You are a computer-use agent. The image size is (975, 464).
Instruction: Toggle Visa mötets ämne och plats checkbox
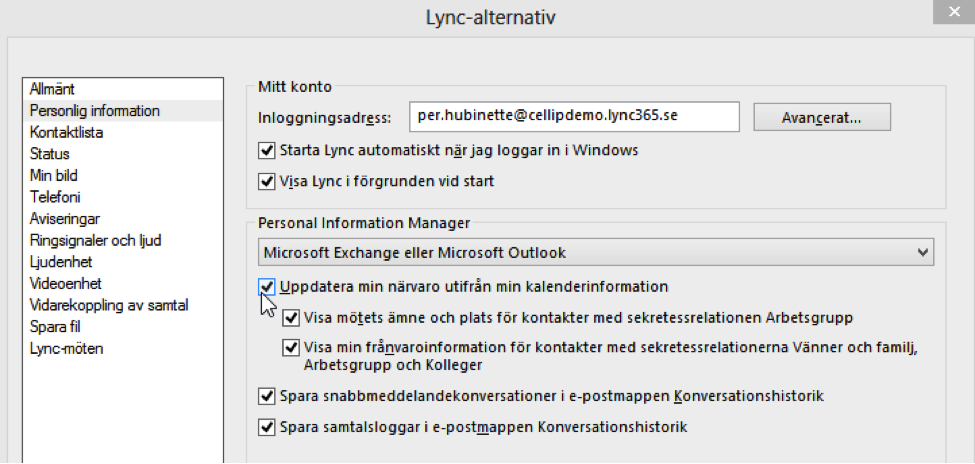tap(290, 318)
